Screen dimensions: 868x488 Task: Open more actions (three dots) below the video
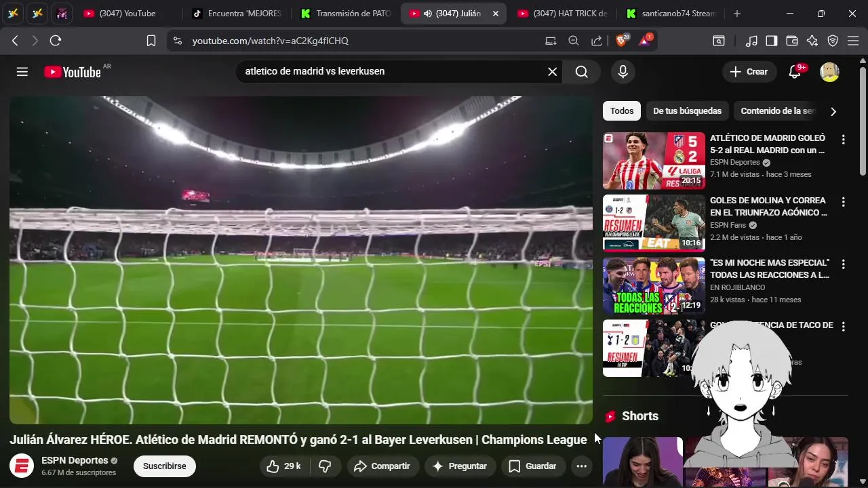(x=581, y=466)
